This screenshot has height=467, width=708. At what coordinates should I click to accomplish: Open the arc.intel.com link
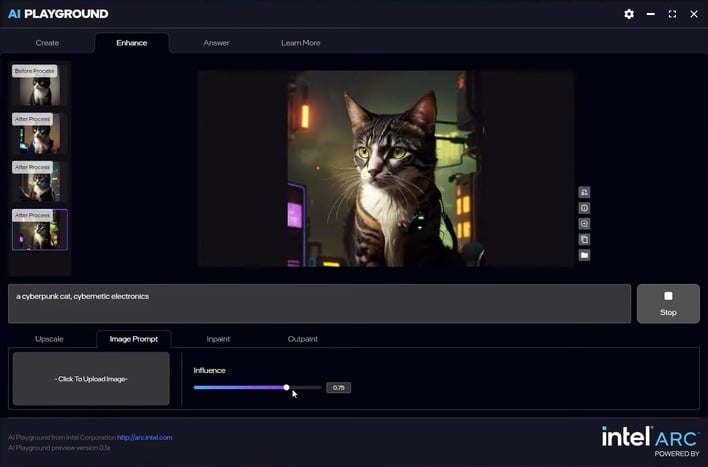(x=144, y=437)
